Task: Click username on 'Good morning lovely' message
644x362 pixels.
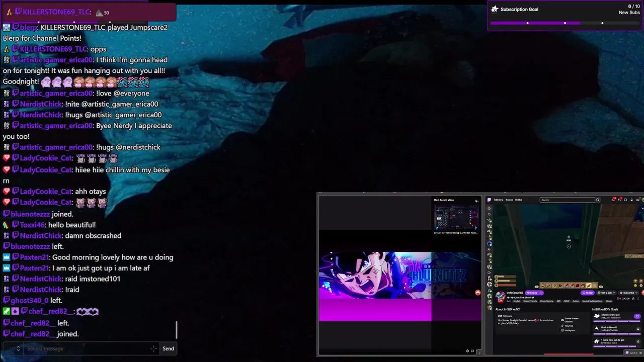Action: (x=34, y=257)
